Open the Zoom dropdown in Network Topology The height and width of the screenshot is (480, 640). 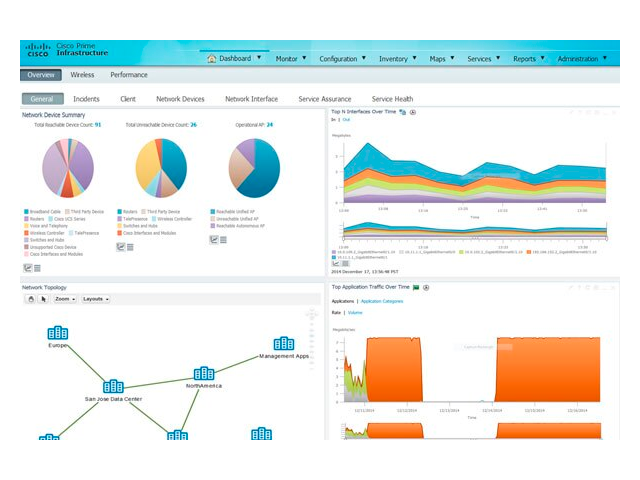65,299
